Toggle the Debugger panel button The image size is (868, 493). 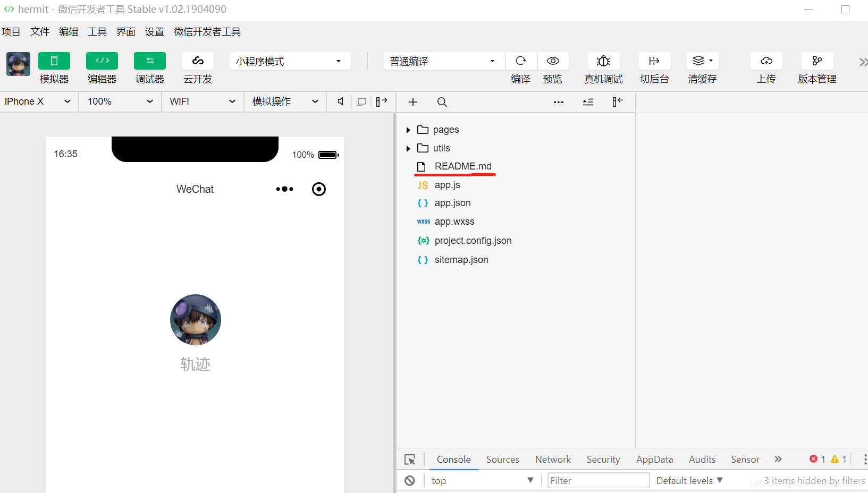click(x=150, y=61)
